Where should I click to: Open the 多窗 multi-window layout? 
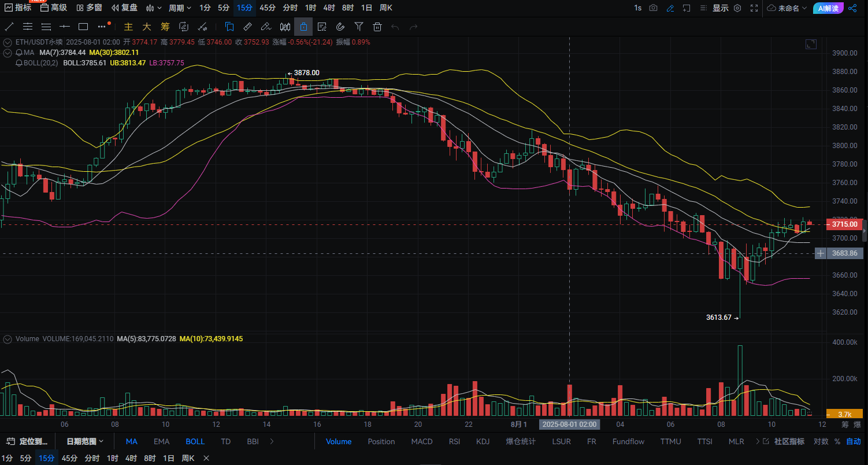(89, 8)
